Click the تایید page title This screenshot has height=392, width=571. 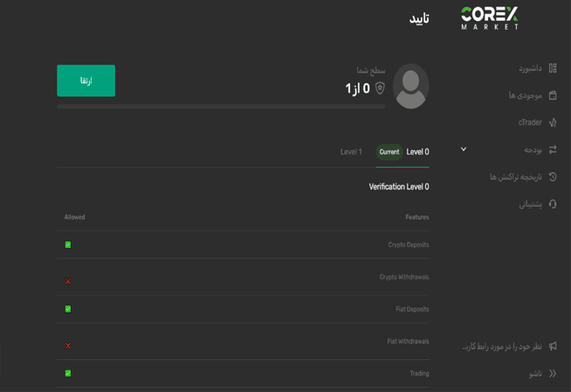tap(419, 18)
